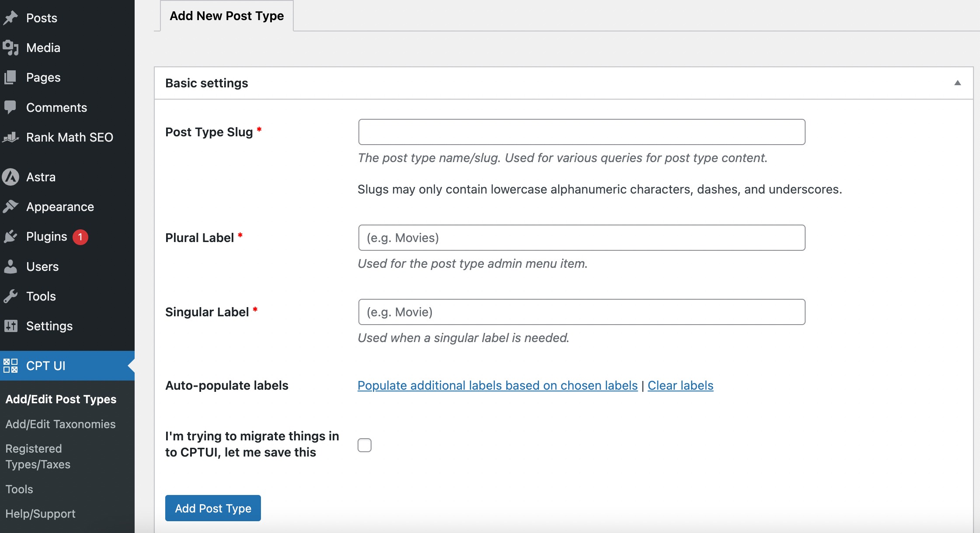Collapse the Basic settings panel
Screen dimensions: 980x533
coord(958,83)
